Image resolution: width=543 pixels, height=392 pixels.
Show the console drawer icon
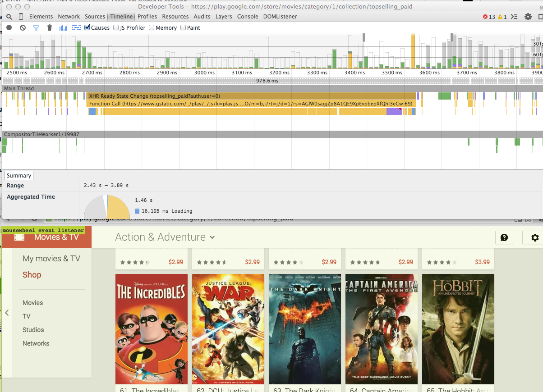515,17
